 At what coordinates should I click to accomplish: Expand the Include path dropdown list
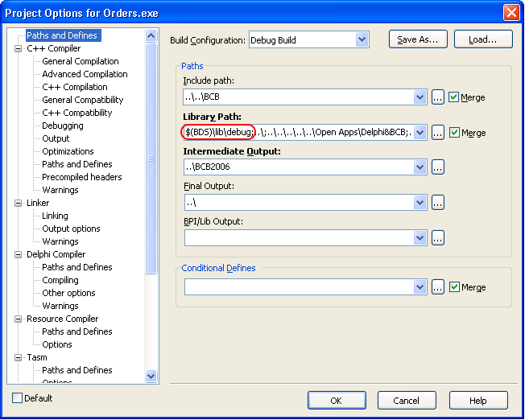pos(420,97)
